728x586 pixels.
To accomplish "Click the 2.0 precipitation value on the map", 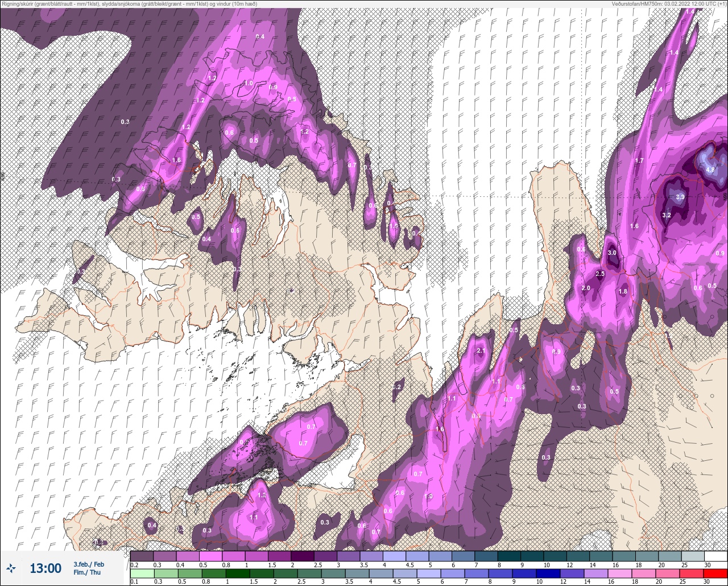I will click(x=586, y=288).
